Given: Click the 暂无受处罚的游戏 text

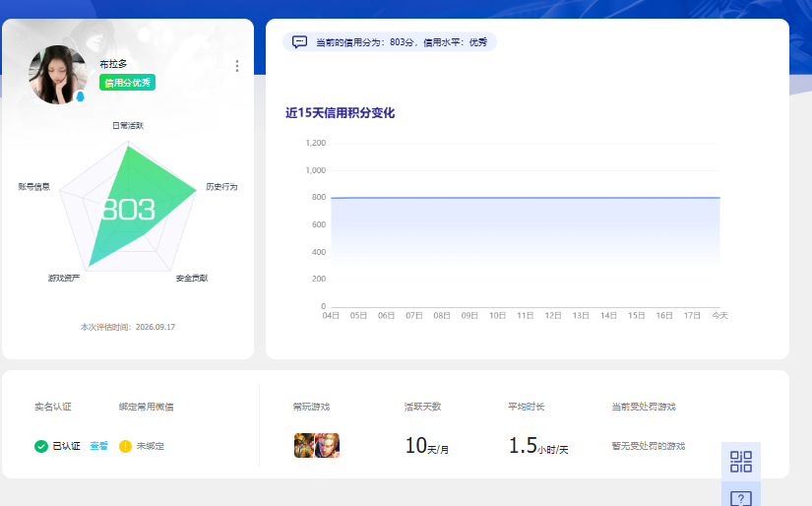Looking at the screenshot, I should [x=649, y=446].
